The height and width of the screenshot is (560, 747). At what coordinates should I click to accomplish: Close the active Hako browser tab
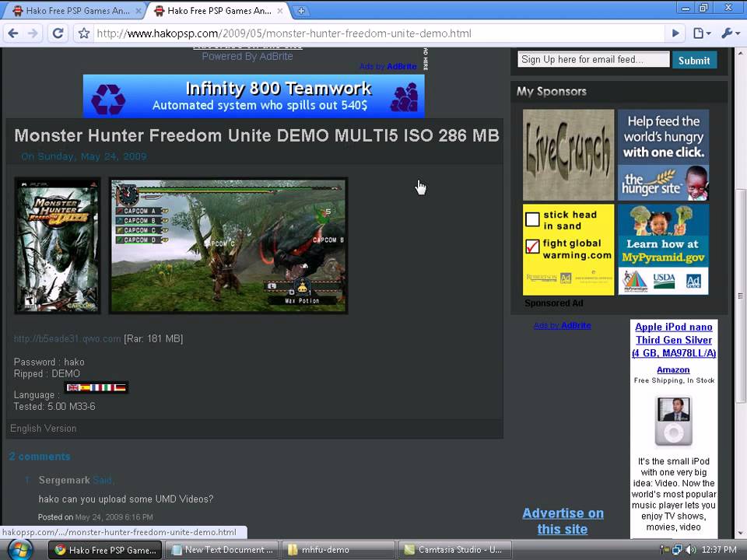tap(279, 10)
